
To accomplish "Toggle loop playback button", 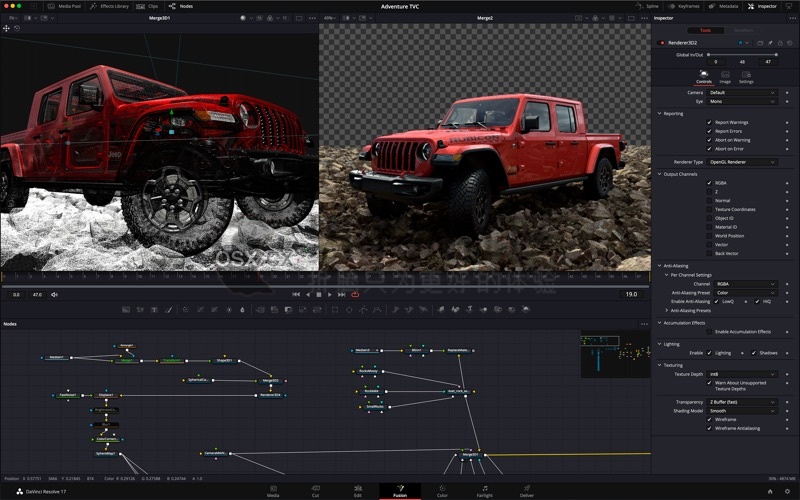I will (x=355, y=294).
